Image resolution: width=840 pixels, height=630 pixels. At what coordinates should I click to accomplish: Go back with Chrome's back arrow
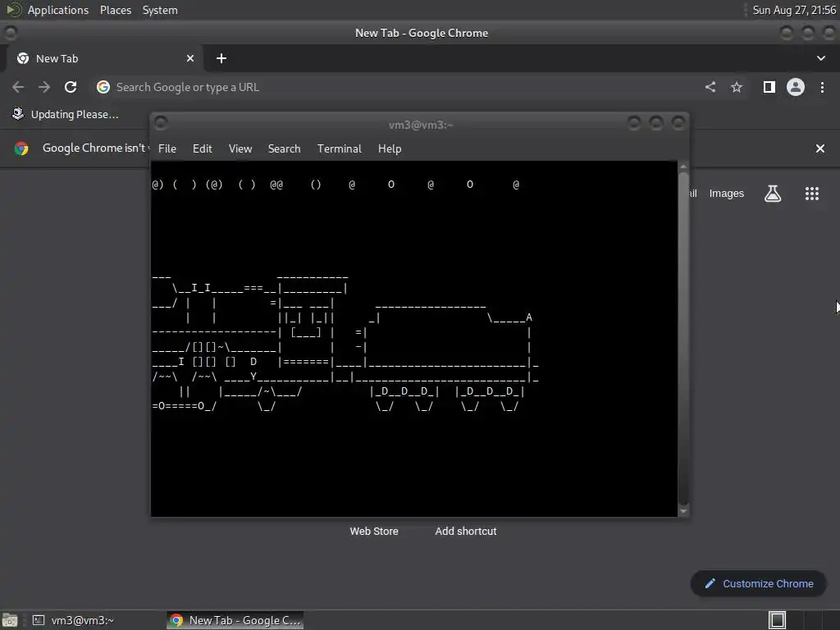click(18, 87)
